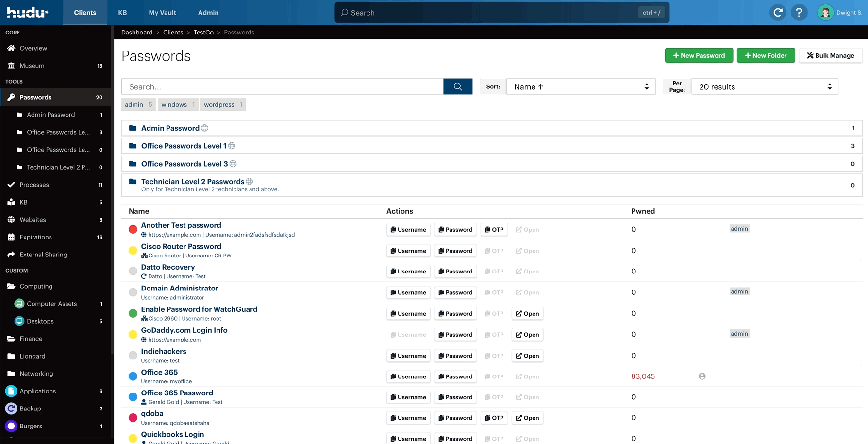Select the Backup icon in the sidebar
Image resolution: width=868 pixels, height=444 pixels.
tap(11, 409)
